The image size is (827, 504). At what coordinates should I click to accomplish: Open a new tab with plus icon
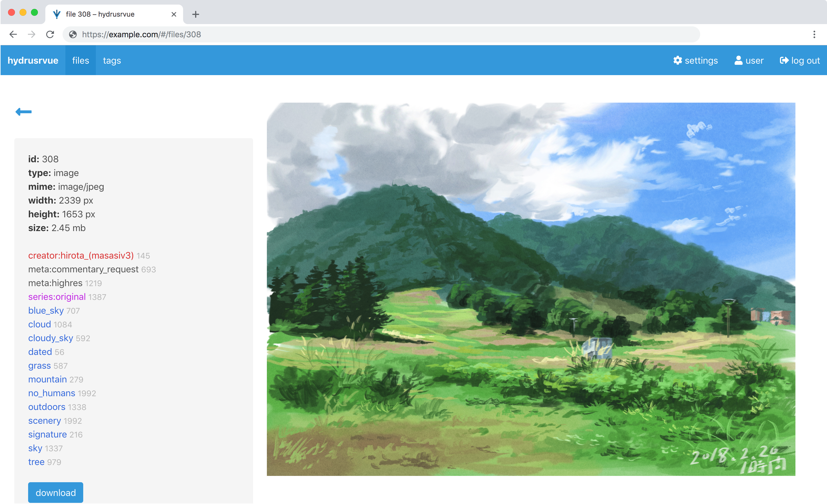196,14
